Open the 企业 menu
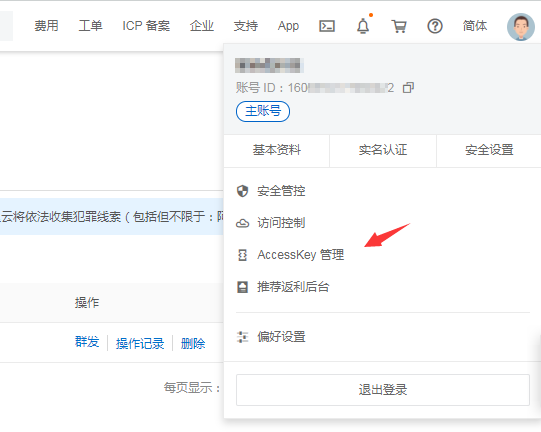 [202, 26]
